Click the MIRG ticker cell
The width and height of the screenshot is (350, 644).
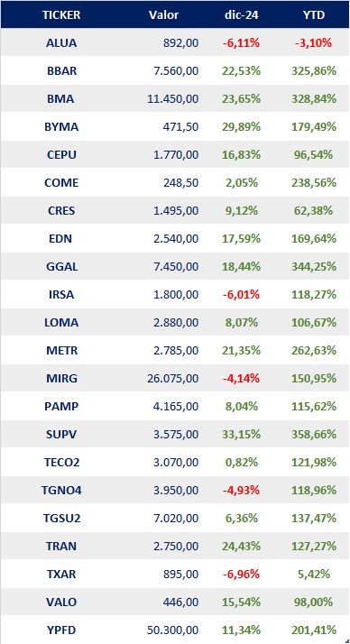pos(61,378)
